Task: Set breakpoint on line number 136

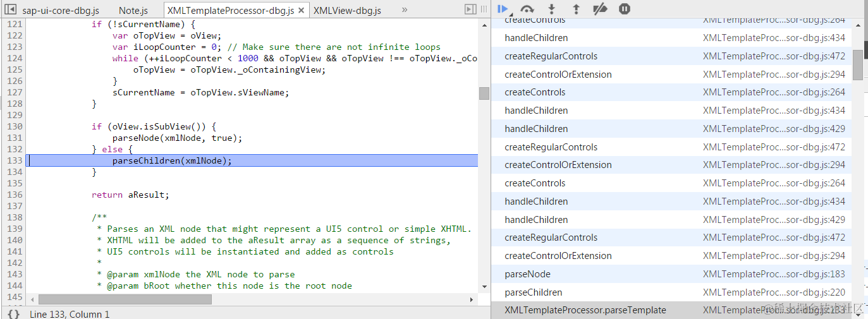Action: point(13,195)
